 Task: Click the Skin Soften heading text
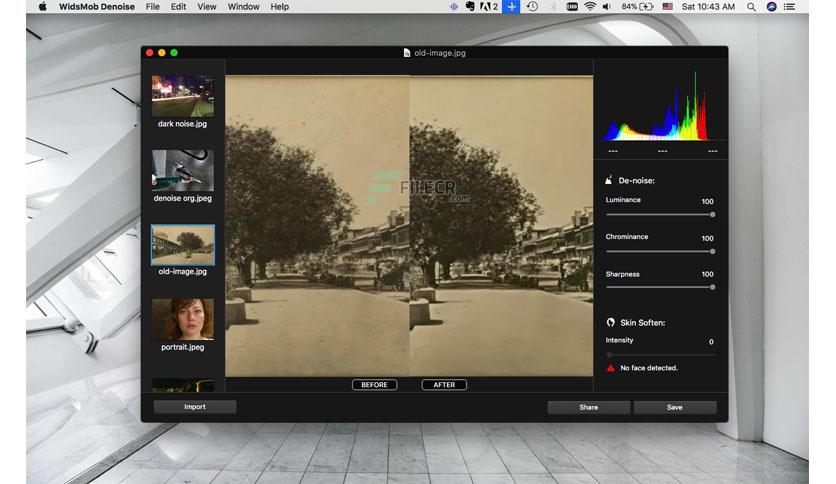pyautogui.click(x=642, y=322)
